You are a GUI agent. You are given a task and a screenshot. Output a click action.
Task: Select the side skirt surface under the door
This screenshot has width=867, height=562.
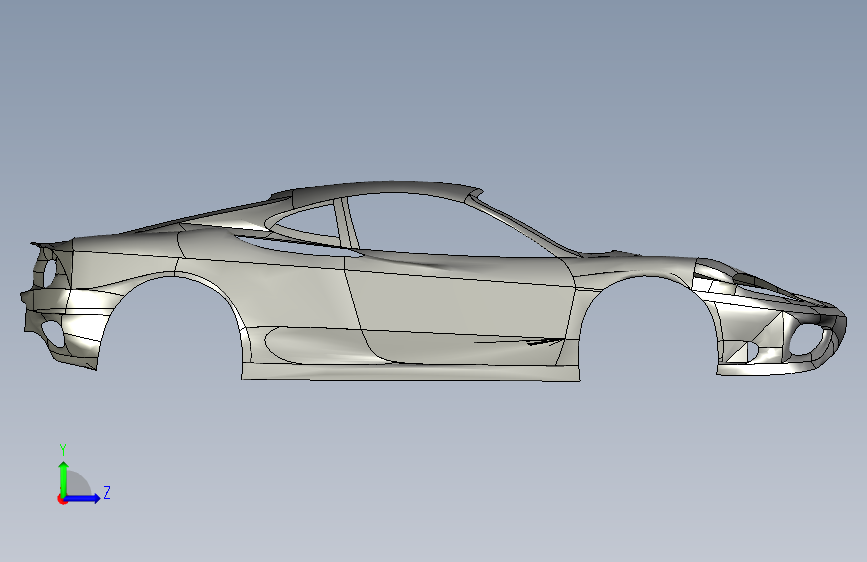point(410,372)
